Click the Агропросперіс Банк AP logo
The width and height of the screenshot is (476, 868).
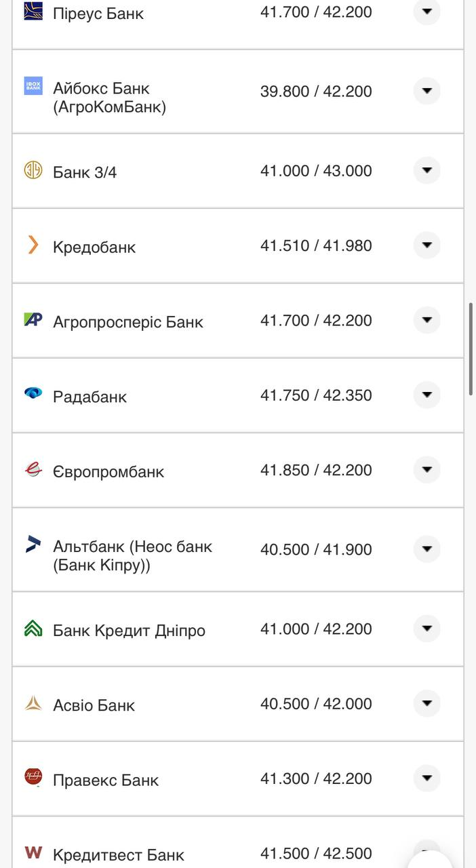tap(33, 319)
